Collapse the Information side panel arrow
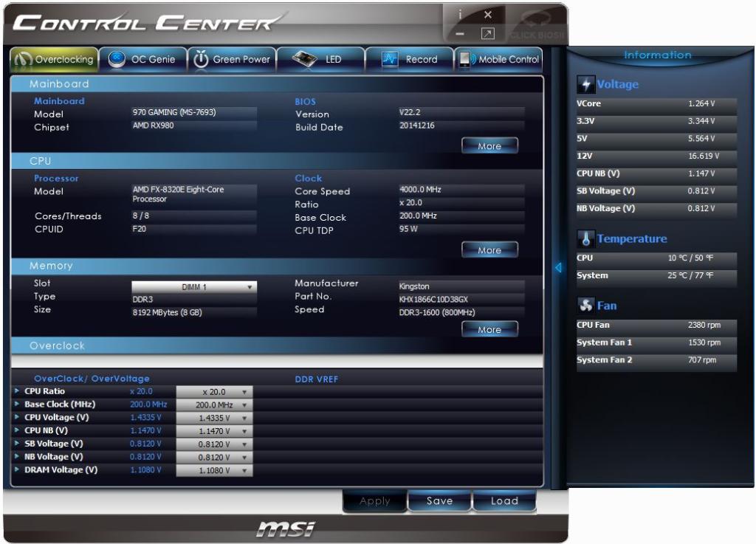The width and height of the screenshot is (756, 544). [x=558, y=267]
